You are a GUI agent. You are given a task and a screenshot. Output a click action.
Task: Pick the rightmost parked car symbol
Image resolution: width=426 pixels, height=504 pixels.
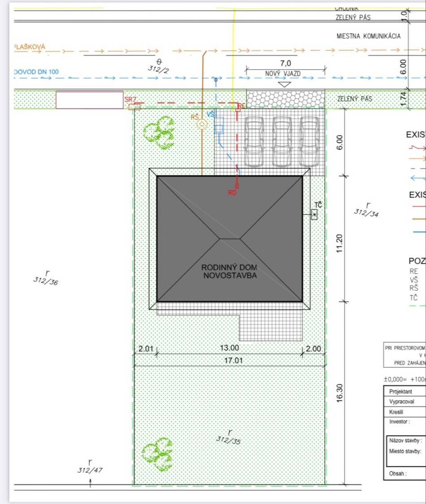pos(310,141)
